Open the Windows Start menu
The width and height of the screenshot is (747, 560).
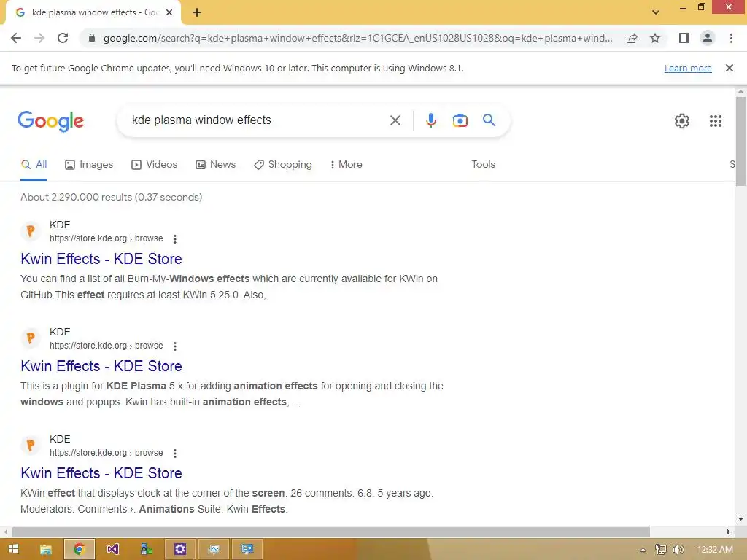pos(13,549)
